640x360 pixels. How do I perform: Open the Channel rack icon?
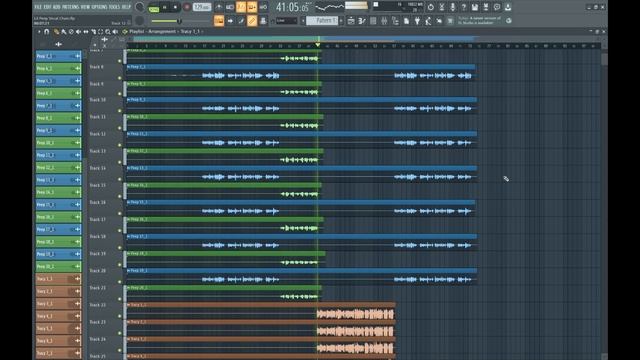click(373, 21)
